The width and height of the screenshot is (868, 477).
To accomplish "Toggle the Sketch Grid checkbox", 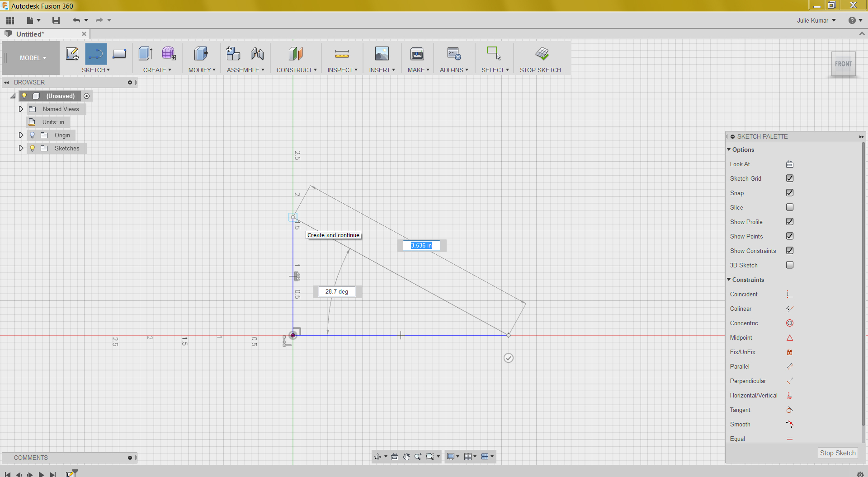I will click(790, 178).
